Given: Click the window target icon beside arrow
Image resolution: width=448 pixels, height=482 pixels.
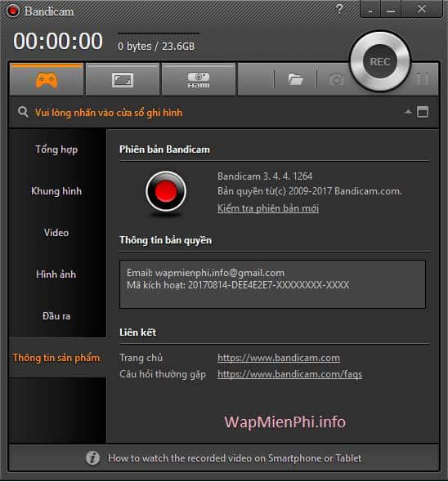Looking at the screenshot, I should point(423,112).
